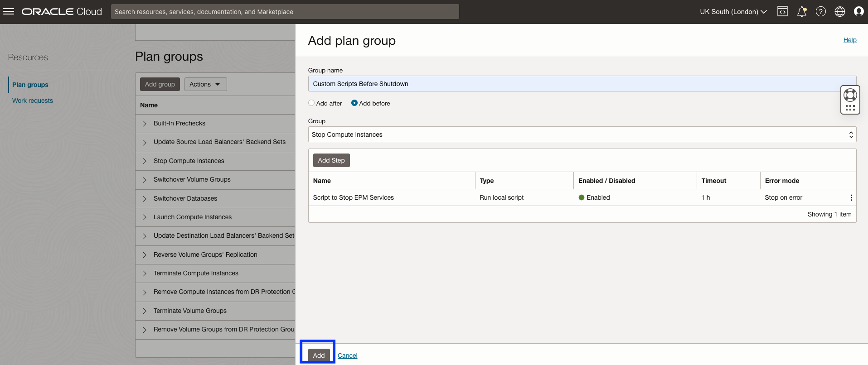The height and width of the screenshot is (365, 868).
Task: Click the Group name input field
Action: coord(582,84)
